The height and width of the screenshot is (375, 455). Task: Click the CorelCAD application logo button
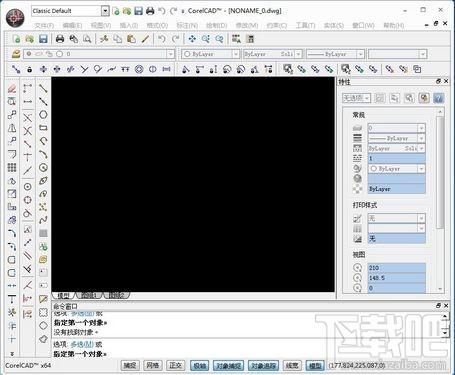(x=15, y=18)
